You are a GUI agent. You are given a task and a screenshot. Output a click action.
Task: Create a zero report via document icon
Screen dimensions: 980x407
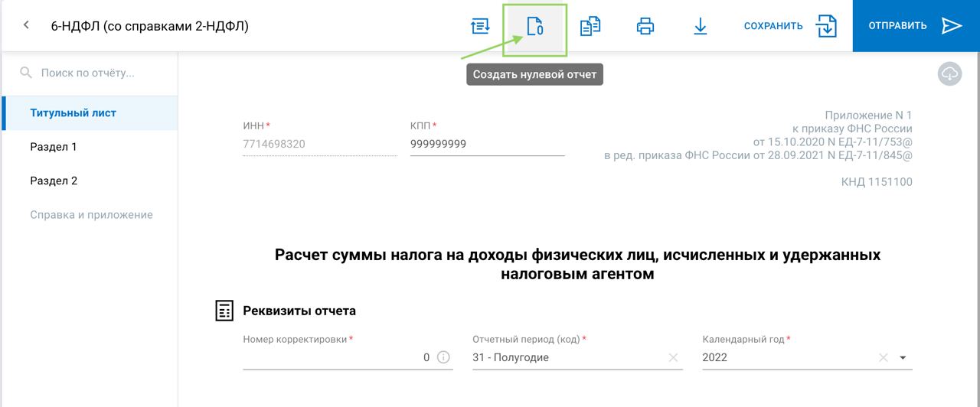pos(534,26)
